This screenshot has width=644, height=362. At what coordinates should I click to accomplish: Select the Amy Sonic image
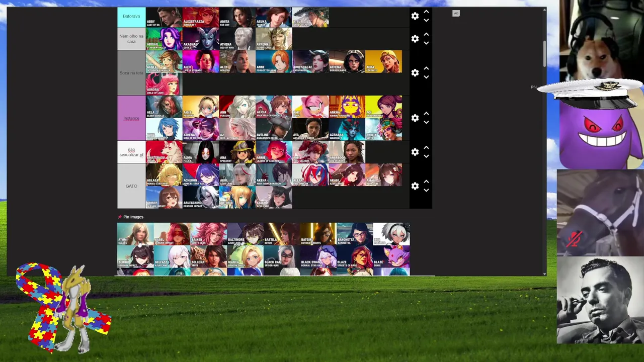(x=310, y=107)
